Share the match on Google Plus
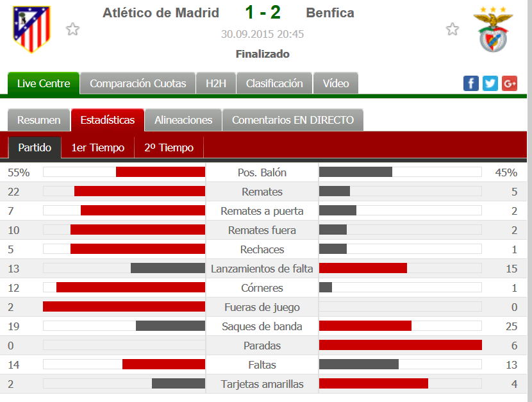 coord(510,83)
